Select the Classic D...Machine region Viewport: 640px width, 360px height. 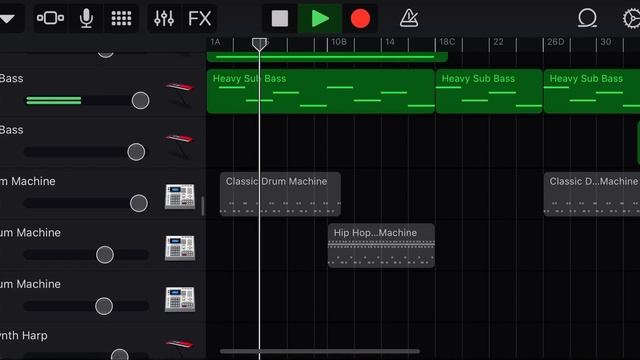coord(592,194)
